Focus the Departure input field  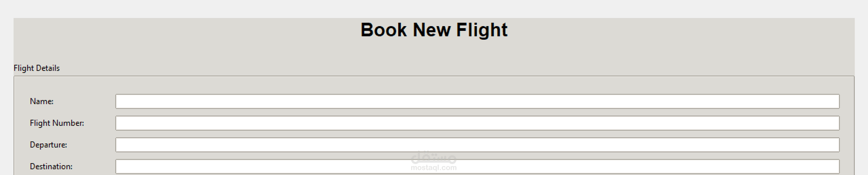[x=477, y=145]
